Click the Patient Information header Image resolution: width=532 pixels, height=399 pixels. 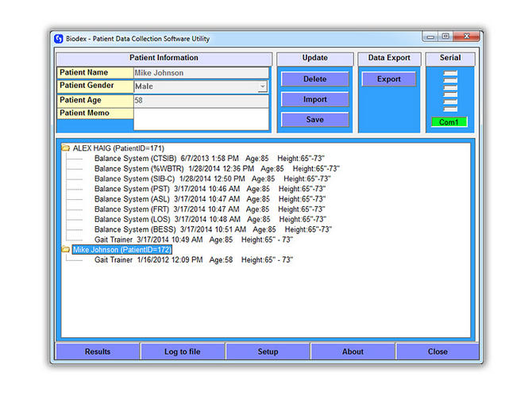164,58
